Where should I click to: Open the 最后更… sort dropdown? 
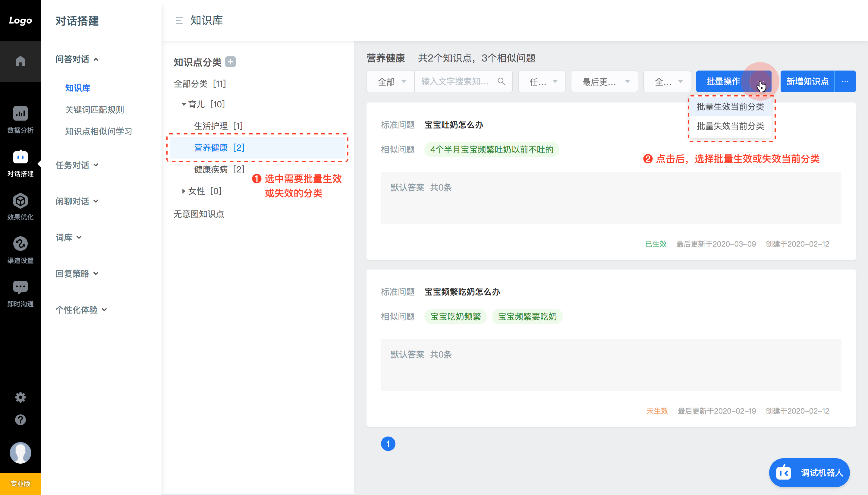tap(604, 81)
